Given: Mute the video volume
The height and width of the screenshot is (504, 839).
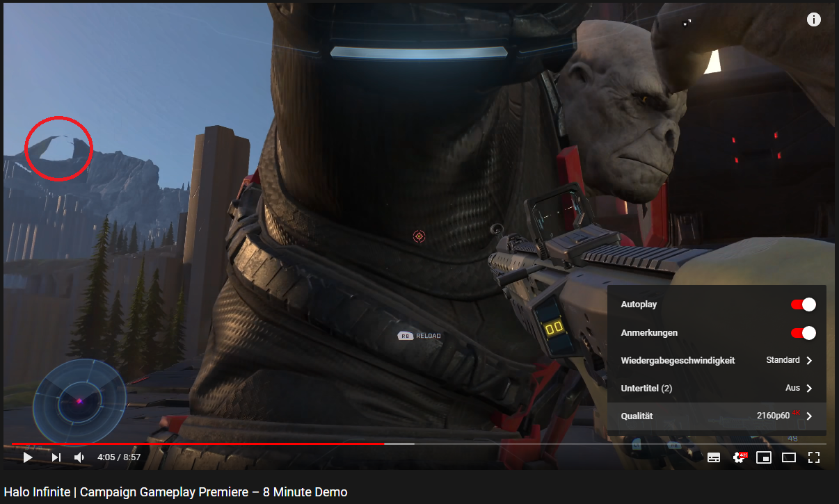Looking at the screenshot, I should click(x=79, y=457).
